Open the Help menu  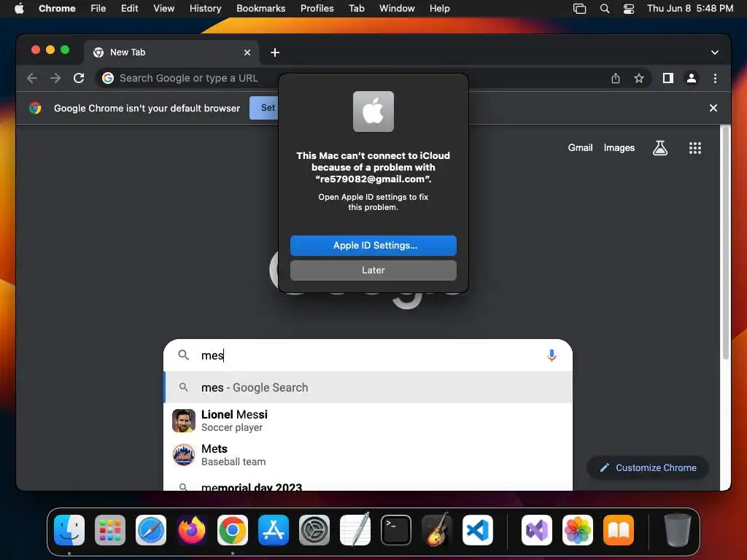coord(439,9)
